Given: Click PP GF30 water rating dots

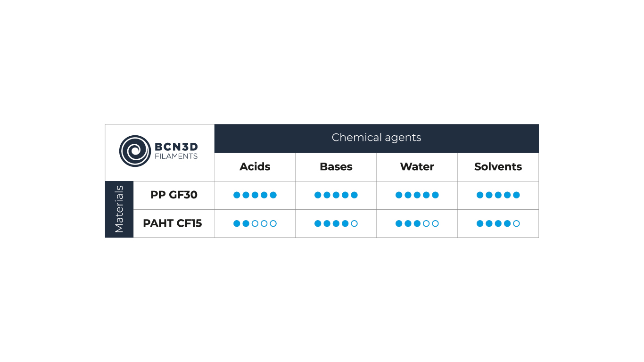Looking at the screenshot, I should click(417, 195).
